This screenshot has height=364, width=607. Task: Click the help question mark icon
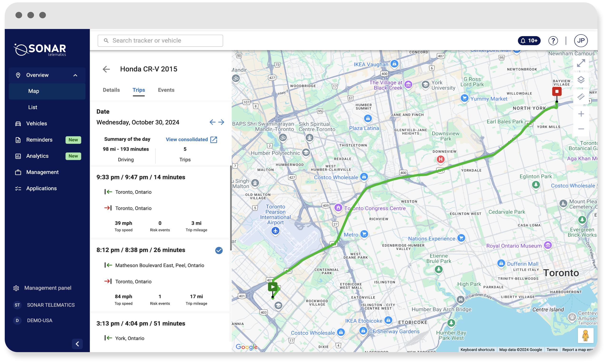(553, 40)
